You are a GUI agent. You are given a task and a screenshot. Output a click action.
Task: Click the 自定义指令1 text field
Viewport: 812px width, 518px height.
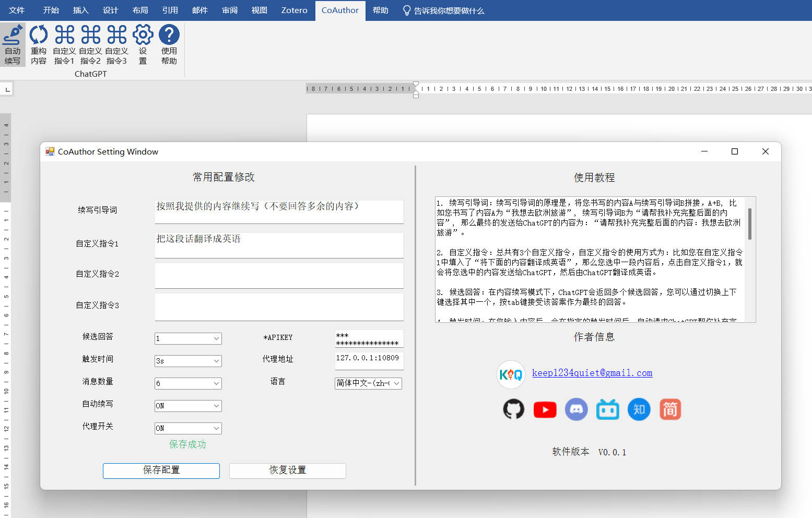click(279, 245)
